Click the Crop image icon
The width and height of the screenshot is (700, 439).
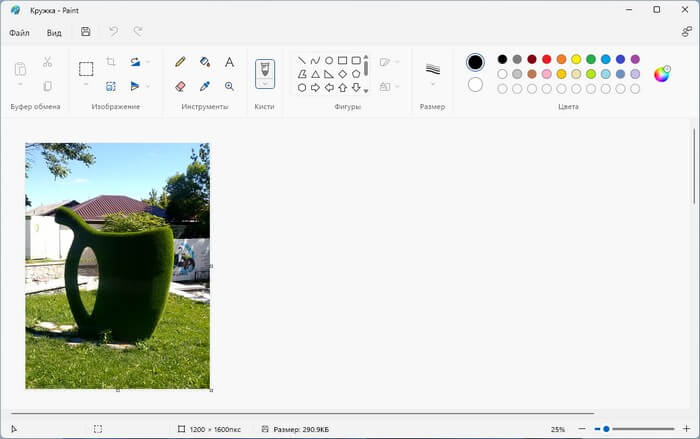coord(111,62)
